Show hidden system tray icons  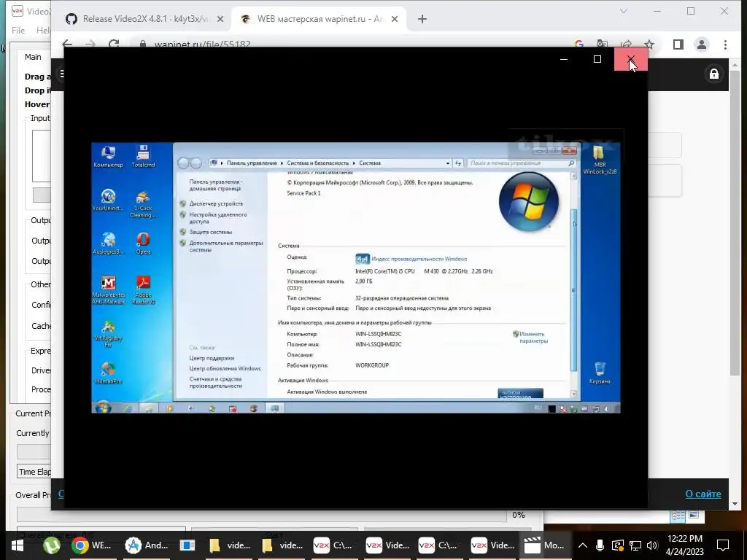click(x=583, y=545)
